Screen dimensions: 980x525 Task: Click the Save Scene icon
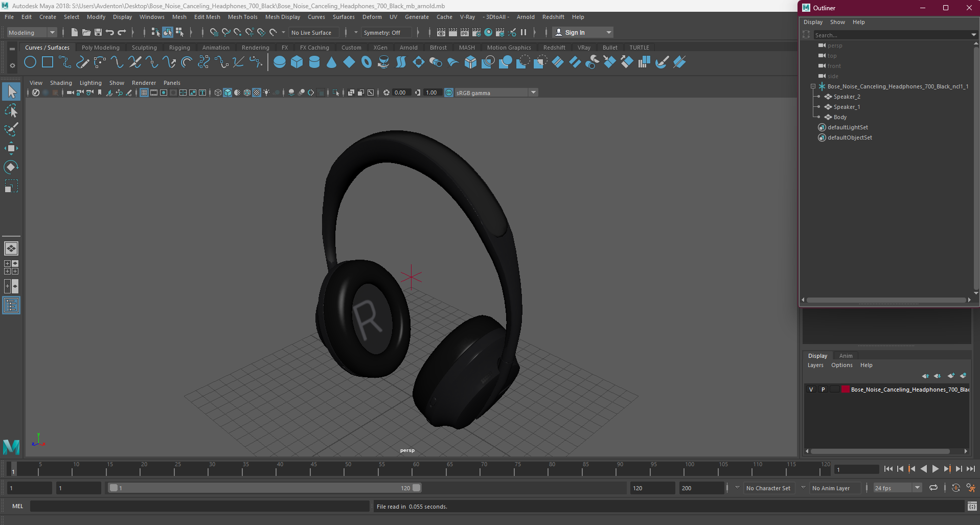98,32
